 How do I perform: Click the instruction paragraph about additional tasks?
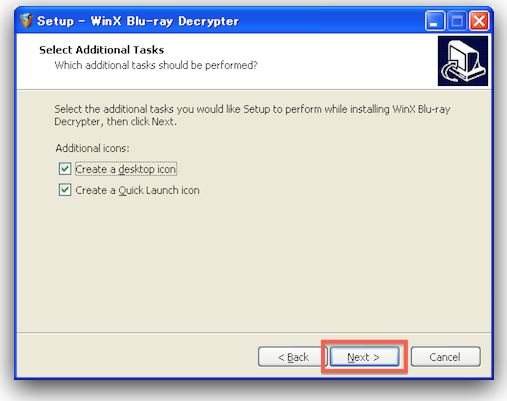pos(252,115)
